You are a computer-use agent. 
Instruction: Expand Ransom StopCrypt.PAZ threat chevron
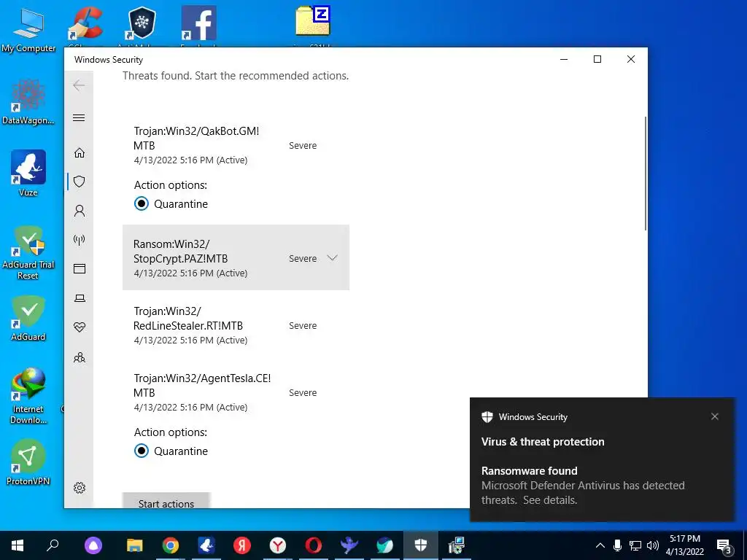point(332,257)
